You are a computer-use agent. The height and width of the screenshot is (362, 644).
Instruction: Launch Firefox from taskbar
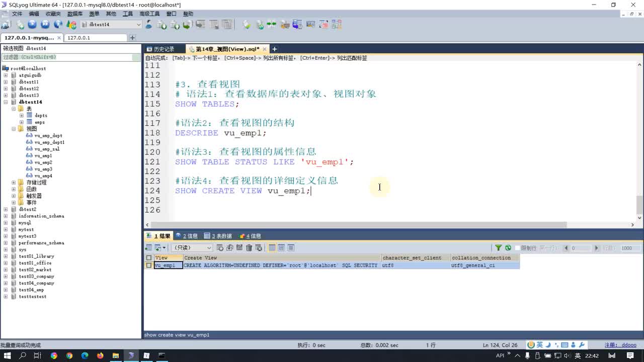click(100, 355)
